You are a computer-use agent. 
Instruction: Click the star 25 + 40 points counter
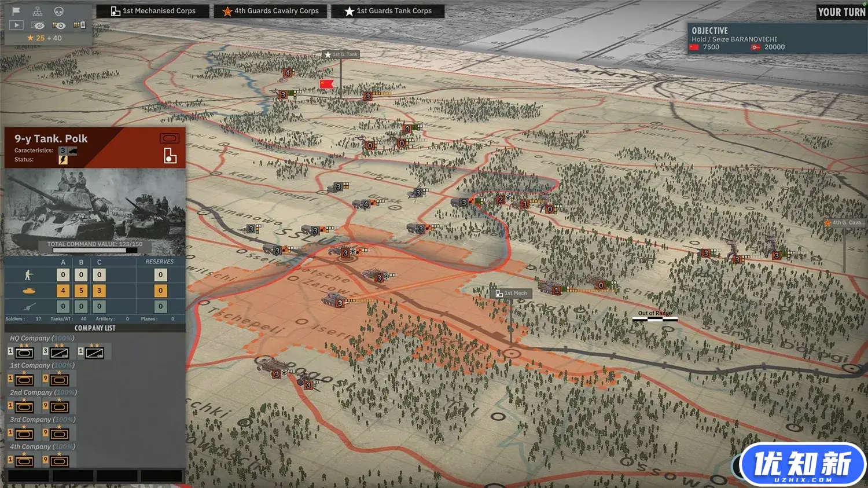[x=45, y=38]
